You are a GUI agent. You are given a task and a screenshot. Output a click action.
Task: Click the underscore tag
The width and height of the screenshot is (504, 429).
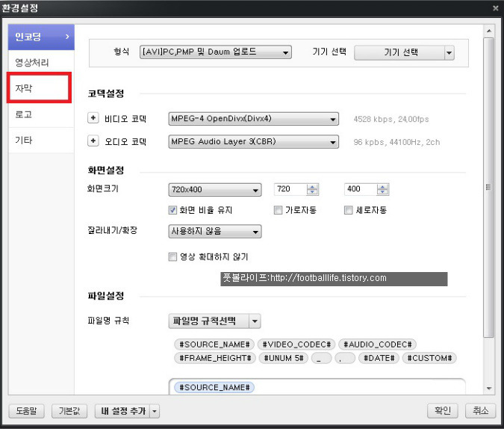321,358
